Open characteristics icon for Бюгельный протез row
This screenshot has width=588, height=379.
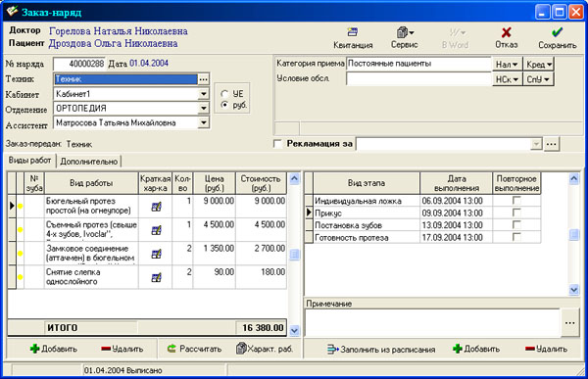coord(156,207)
